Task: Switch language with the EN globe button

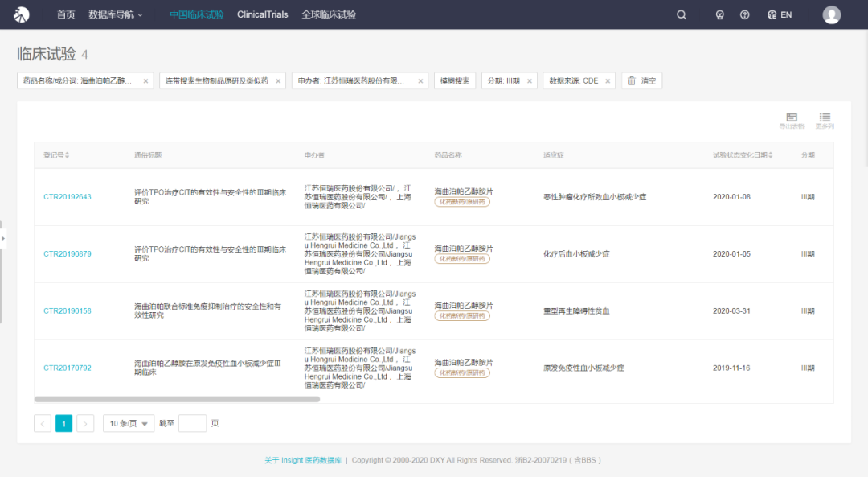Action: pos(780,15)
